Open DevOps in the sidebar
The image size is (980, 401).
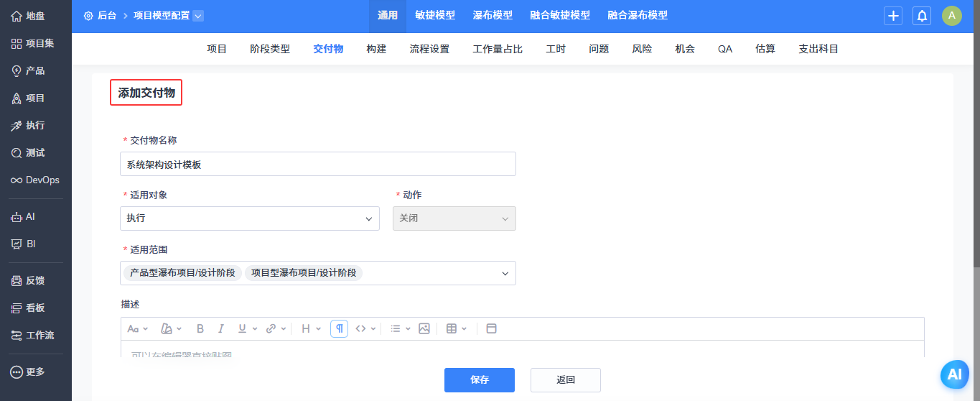pyautogui.click(x=36, y=180)
